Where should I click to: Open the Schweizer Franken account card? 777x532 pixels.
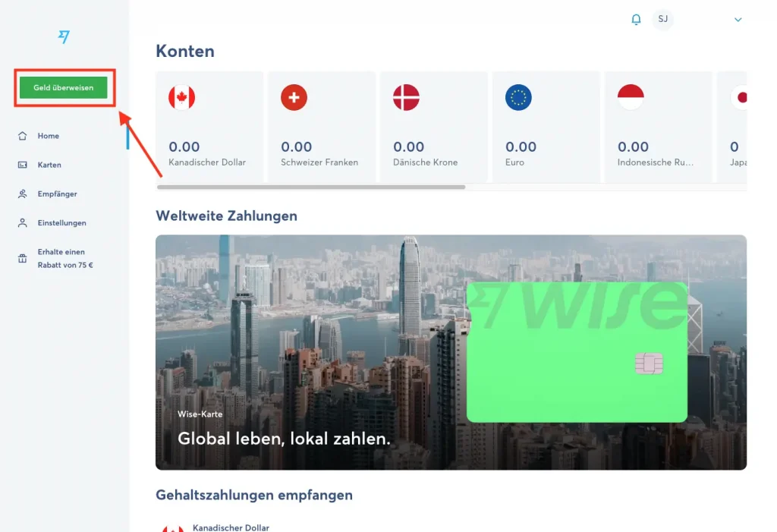(322, 127)
